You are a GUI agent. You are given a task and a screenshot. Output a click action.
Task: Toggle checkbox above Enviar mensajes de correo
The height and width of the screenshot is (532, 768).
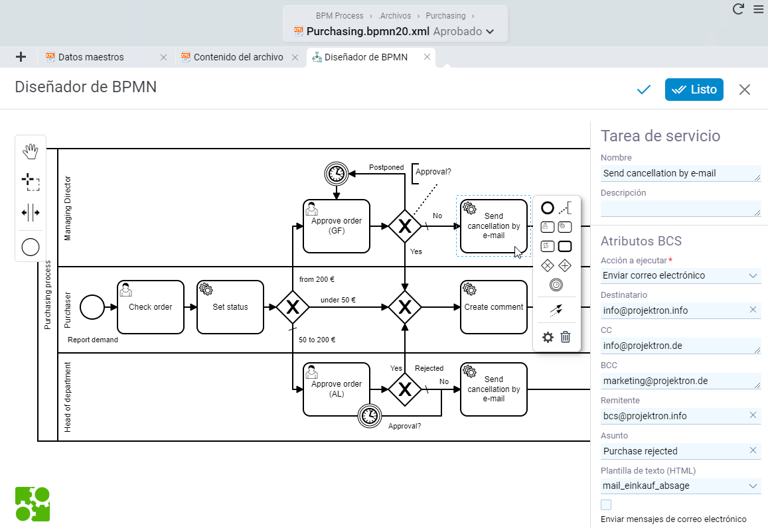point(606,505)
